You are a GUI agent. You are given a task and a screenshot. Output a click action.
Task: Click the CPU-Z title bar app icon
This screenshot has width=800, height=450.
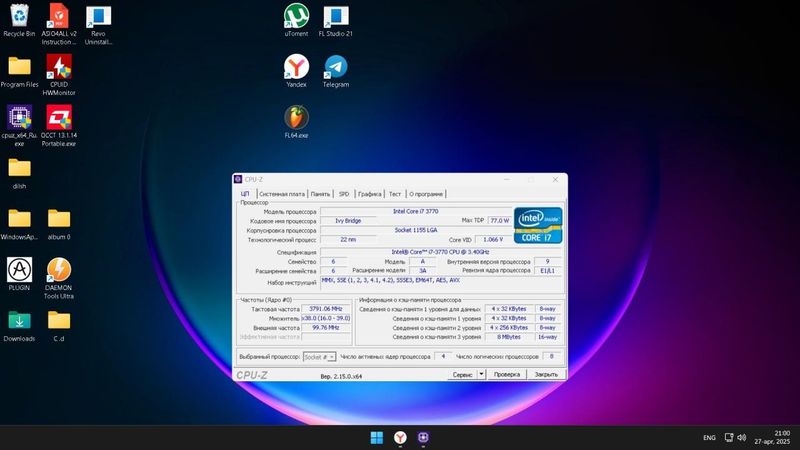click(238, 179)
